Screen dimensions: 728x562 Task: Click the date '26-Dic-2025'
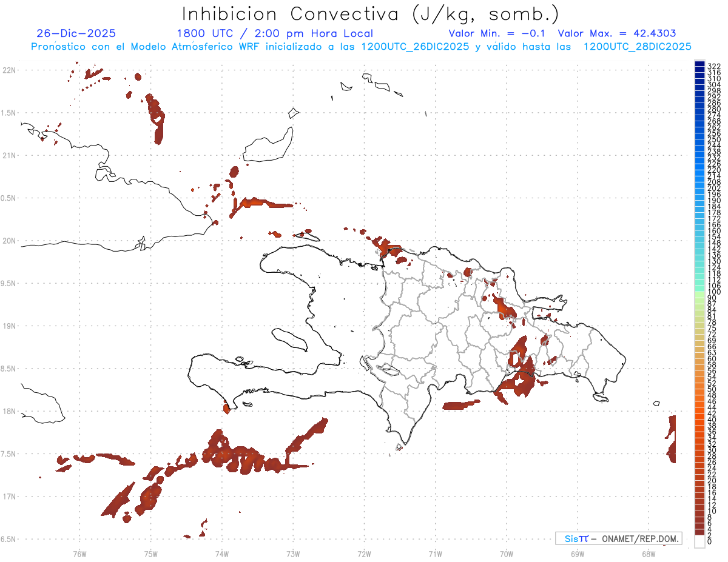76,34
